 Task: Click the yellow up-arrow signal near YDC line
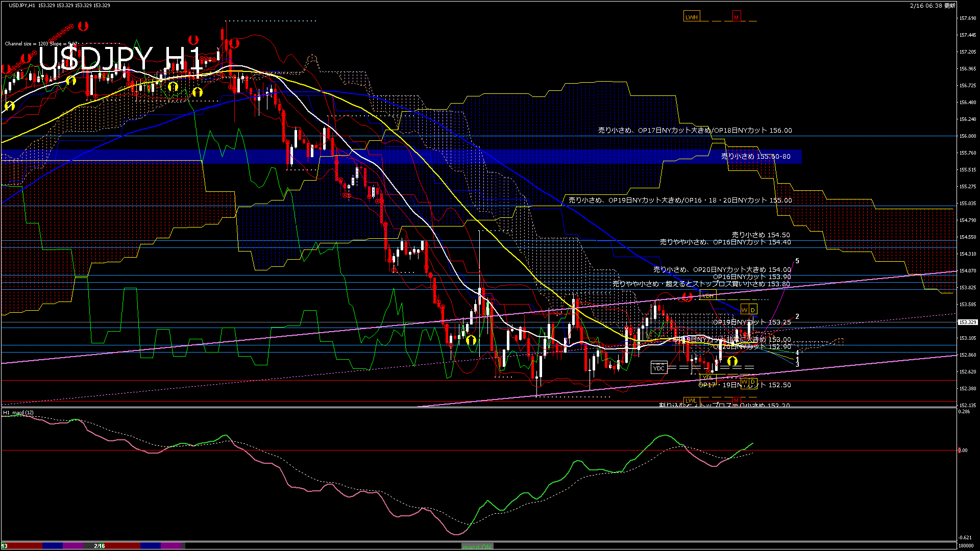pyautogui.click(x=732, y=361)
